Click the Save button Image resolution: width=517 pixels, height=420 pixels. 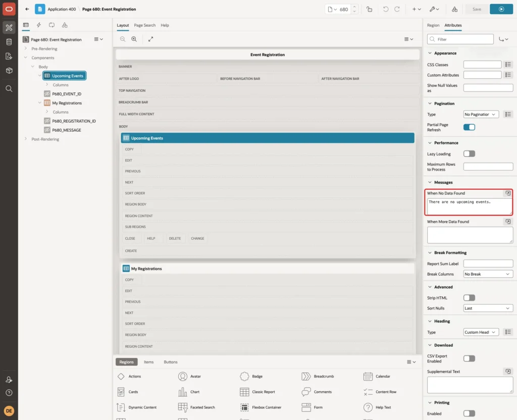coord(477,9)
